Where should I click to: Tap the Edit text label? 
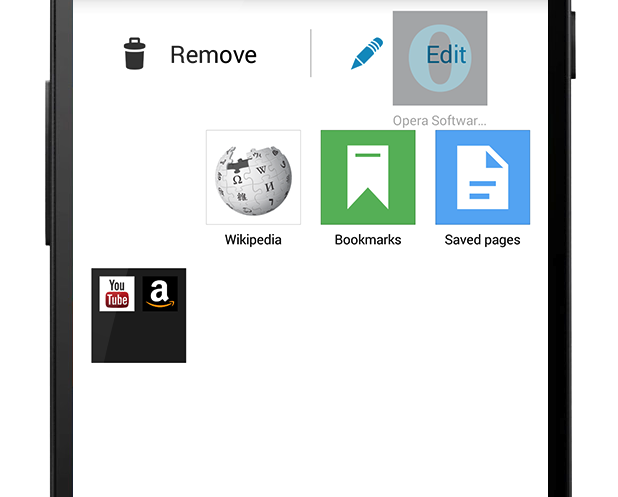[446, 54]
